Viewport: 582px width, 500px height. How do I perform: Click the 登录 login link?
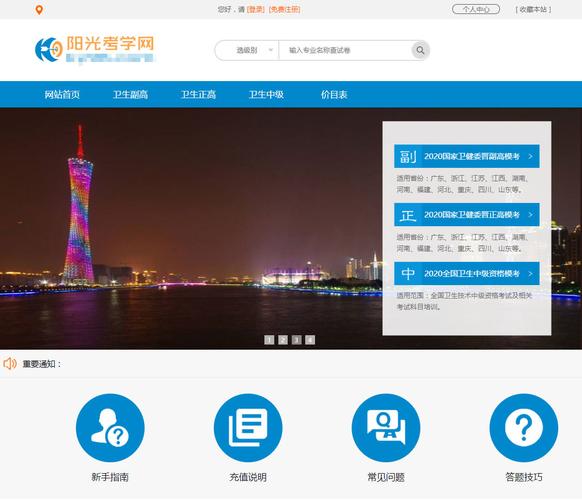[255, 10]
